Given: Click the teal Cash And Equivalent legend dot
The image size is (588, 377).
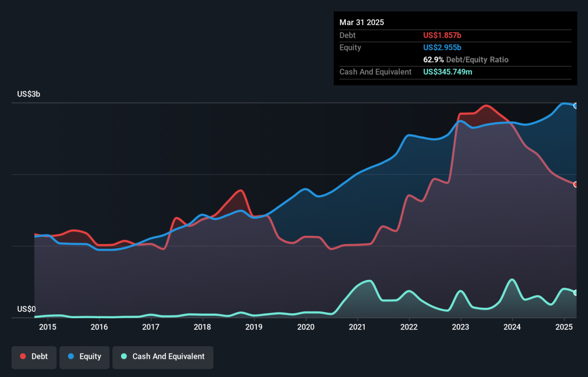Looking at the screenshot, I should pyautogui.click(x=124, y=357).
